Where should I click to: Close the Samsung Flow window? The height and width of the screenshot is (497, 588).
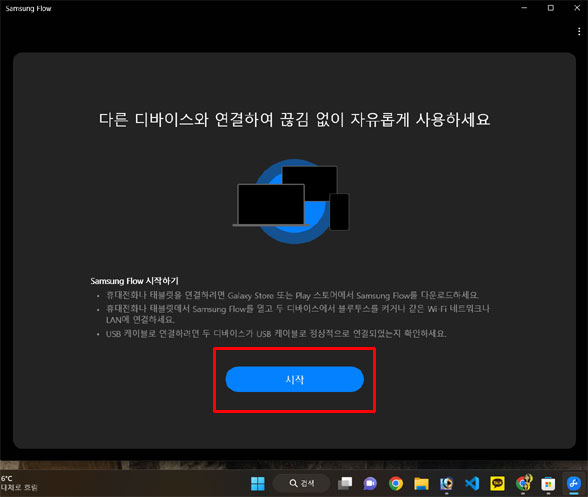click(577, 8)
